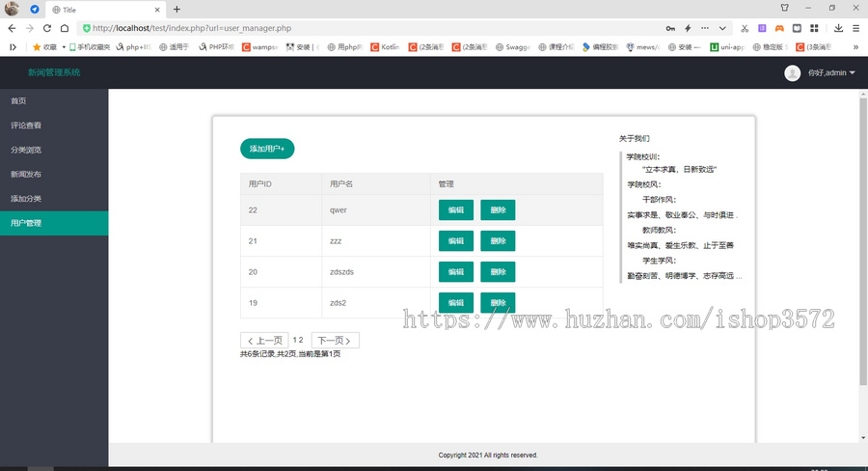This screenshot has width=868, height=471.
Task: Click the address bar URL field
Action: (x=369, y=28)
